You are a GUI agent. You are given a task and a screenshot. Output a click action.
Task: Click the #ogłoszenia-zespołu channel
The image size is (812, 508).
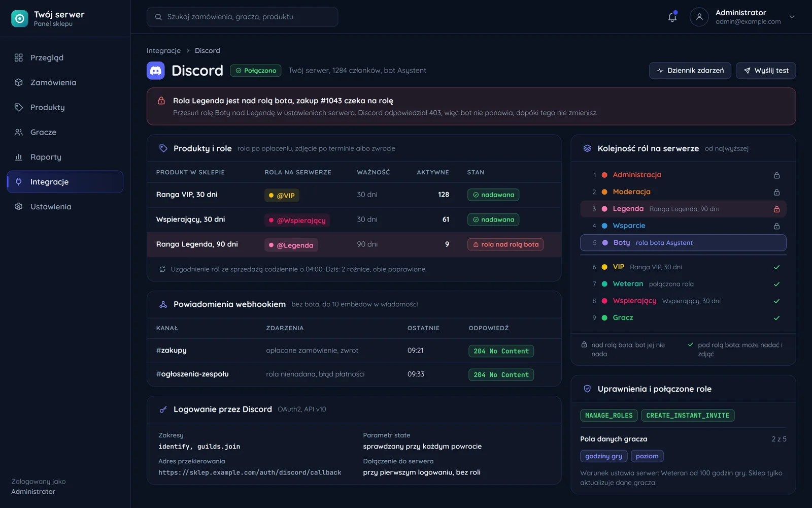(192, 374)
